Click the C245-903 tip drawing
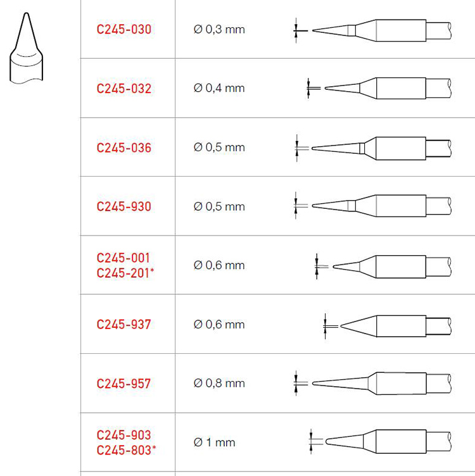The height and width of the screenshot is (476, 475). pyautogui.click(x=379, y=442)
